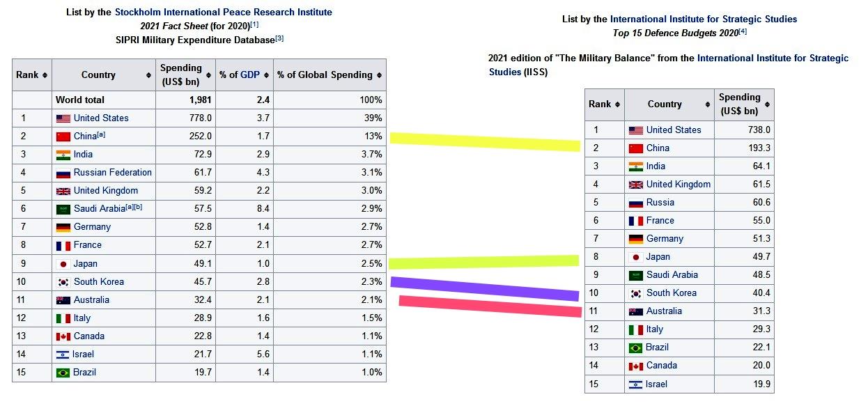Click the United States flag in SIPRI table
This screenshot has height=413, width=868.
click(x=63, y=118)
